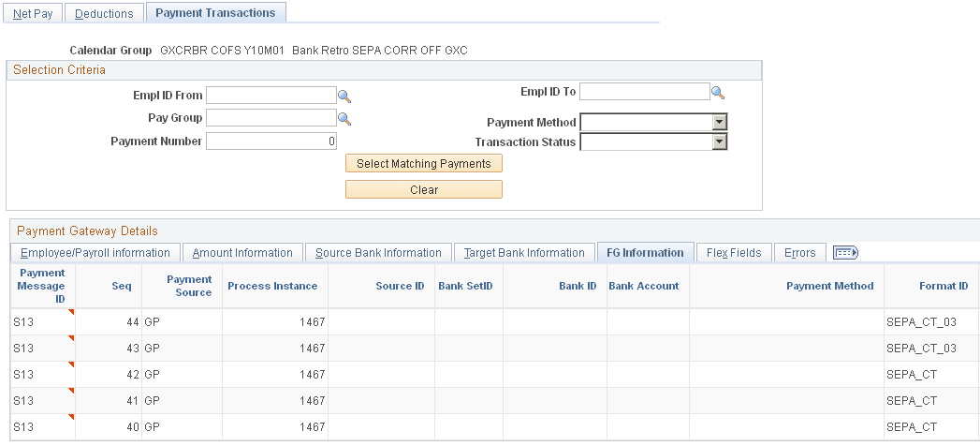Sort by Process Instance column header
Image resolution: width=980 pixels, height=446 pixels.
click(272, 286)
